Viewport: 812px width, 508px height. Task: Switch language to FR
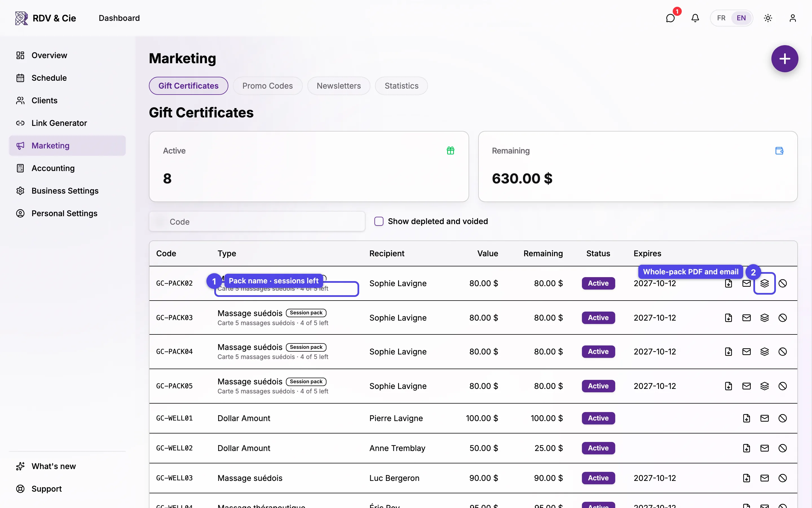[x=721, y=18]
